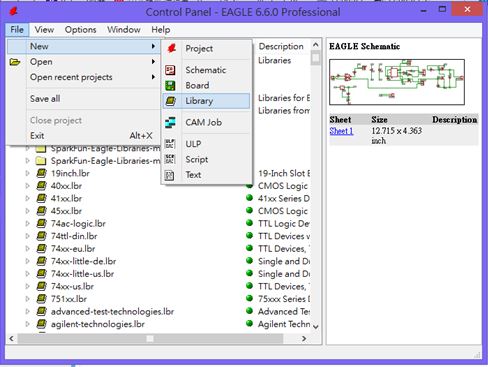Expand the 74ac-logic.lbr tree node
488x367 pixels.
click(27, 224)
